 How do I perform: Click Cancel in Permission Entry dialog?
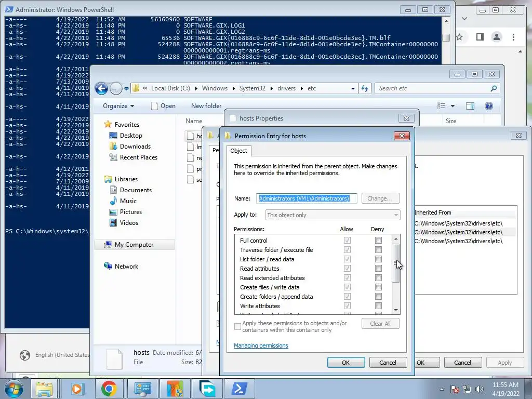click(388, 362)
